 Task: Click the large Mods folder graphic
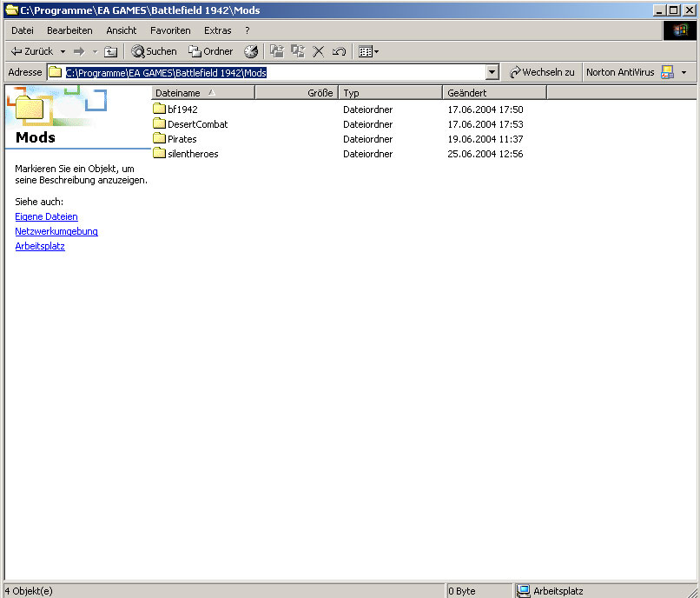30,108
